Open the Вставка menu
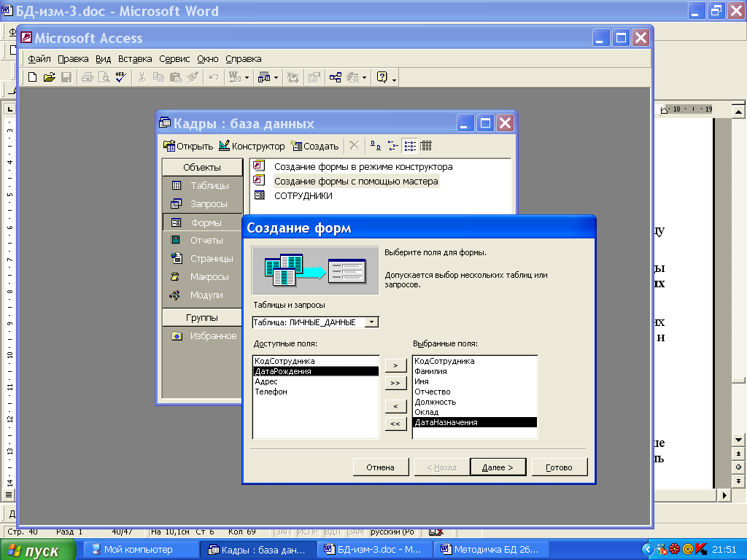Screen dimensions: 747x560 135,59
